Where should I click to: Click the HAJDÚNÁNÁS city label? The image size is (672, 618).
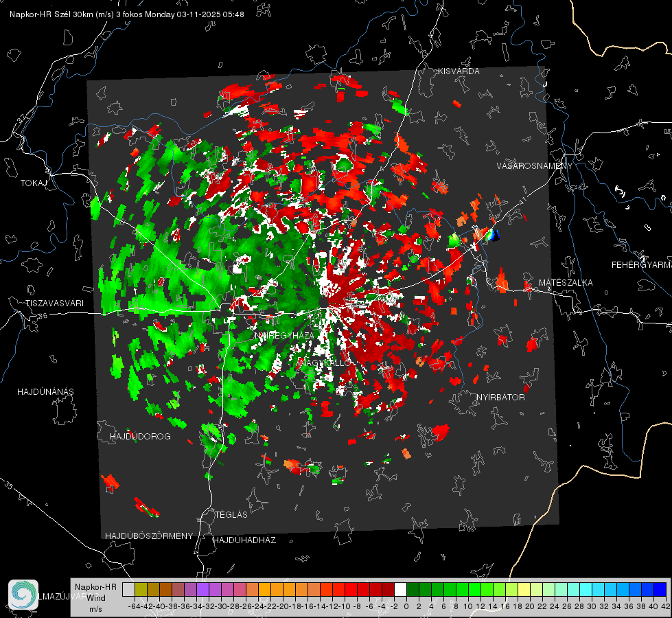tap(45, 391)
